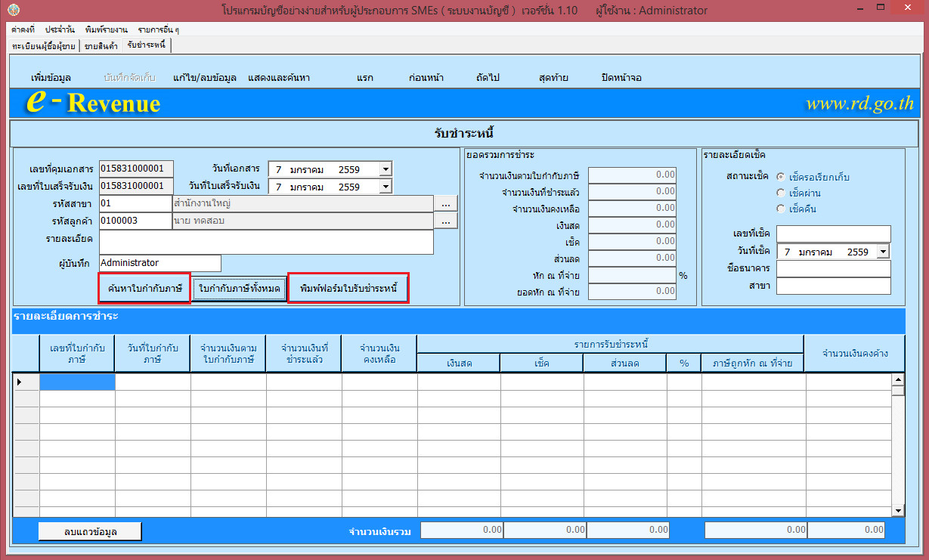Open the วันที่ใบเสร็จรับเงิน date dropdown
The width and height of the screenshot is (929, 560).
coord(386,186)
